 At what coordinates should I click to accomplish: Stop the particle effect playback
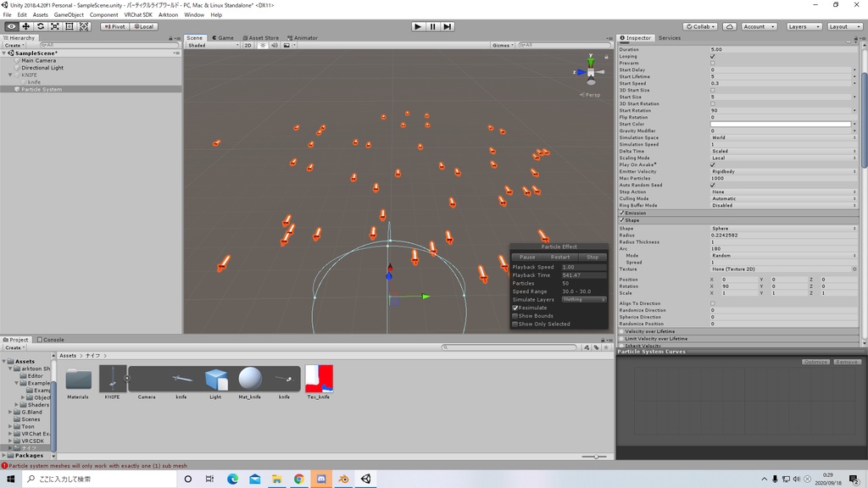pos(593,257)
